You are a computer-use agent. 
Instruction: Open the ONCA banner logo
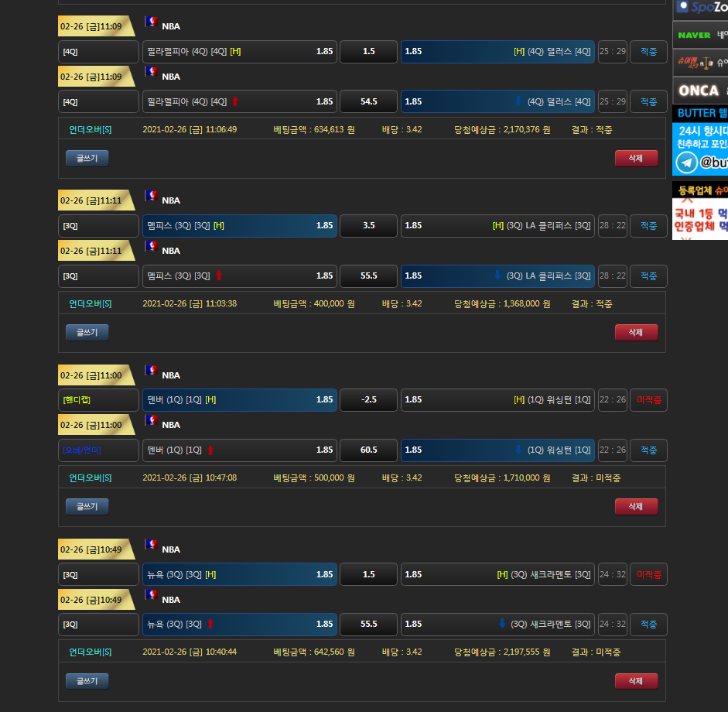[699, 91]
